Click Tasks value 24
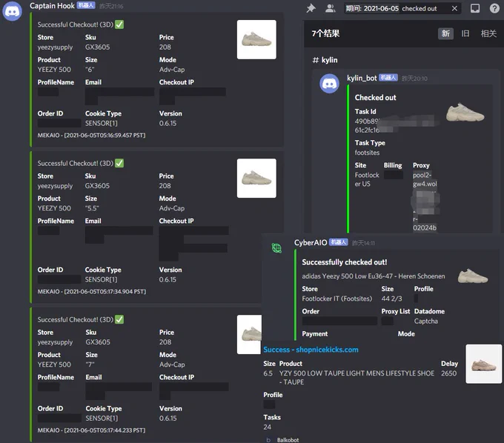 tap(267, 427)
